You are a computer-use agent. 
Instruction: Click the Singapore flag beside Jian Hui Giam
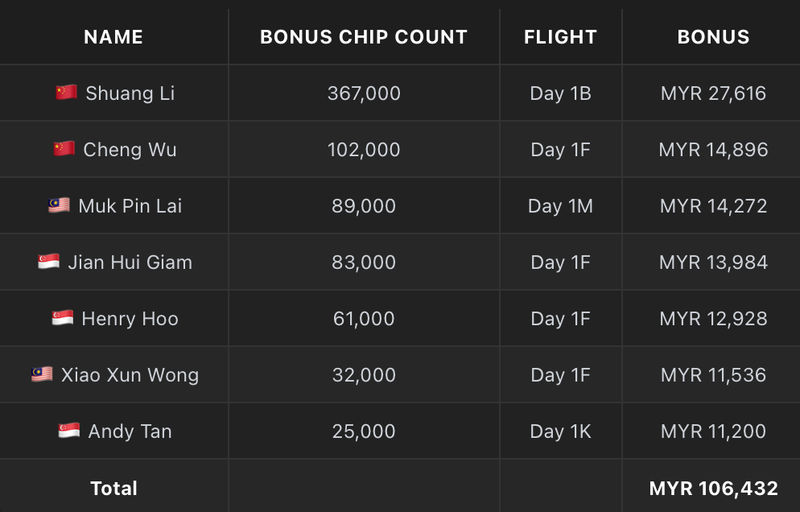click(x=49, y=262)
